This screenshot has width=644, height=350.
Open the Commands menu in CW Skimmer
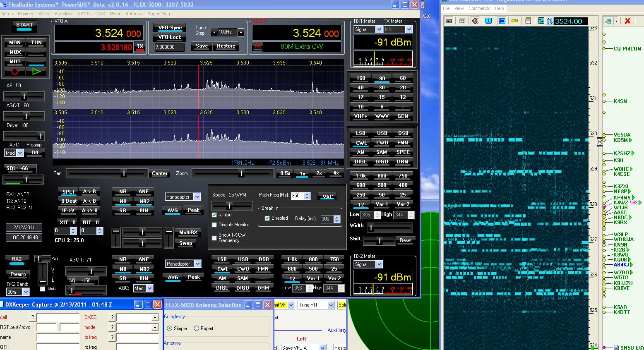[479, 8]
